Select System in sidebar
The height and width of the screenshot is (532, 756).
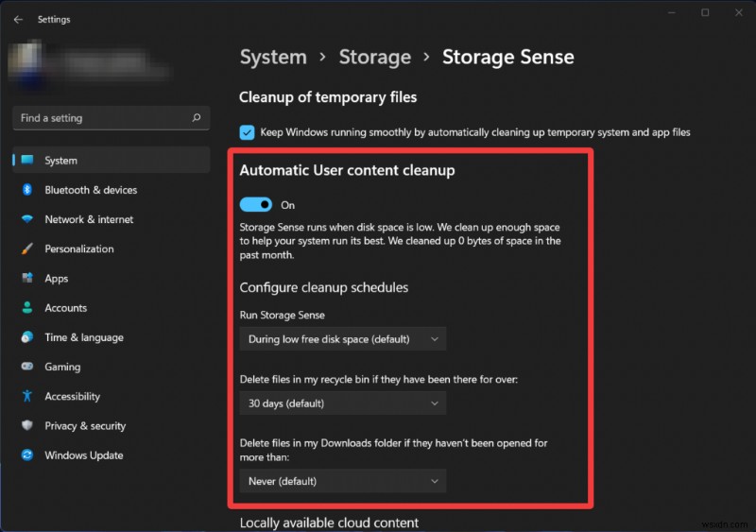pyautogui.click(x=111, y=160)
